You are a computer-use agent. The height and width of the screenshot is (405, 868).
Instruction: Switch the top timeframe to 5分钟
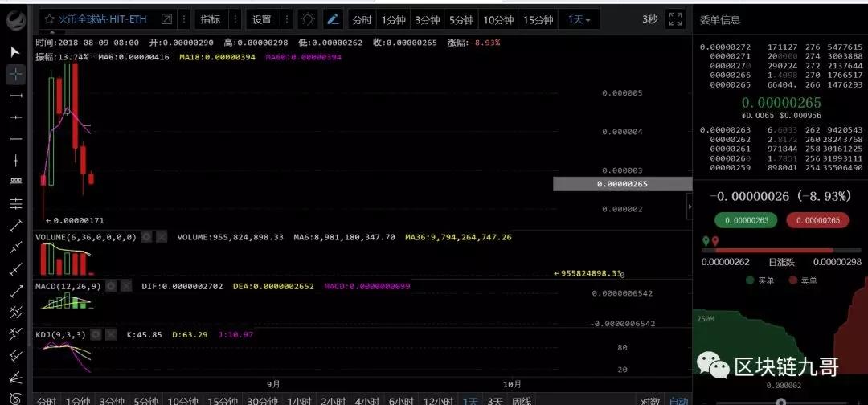pos(461,20)
